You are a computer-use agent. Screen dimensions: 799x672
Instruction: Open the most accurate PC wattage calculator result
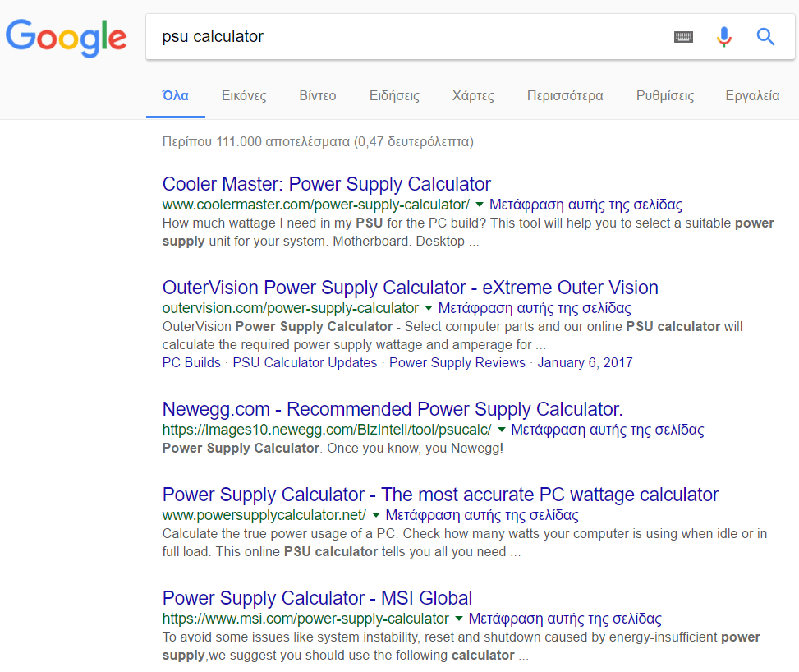click(440, 495)
